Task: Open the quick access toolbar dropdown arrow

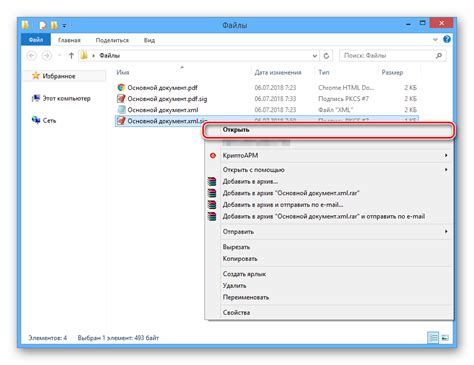Action: (x=64, y=25)
